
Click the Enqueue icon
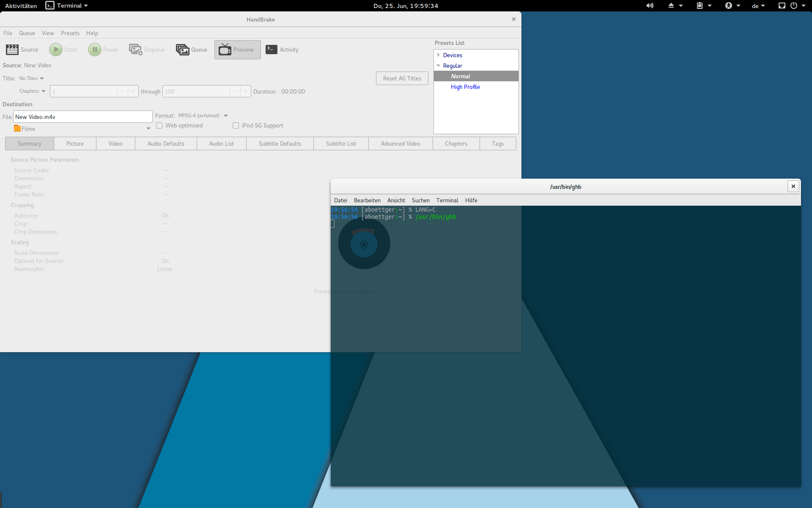pyautogui.click(x=135, y=50)
